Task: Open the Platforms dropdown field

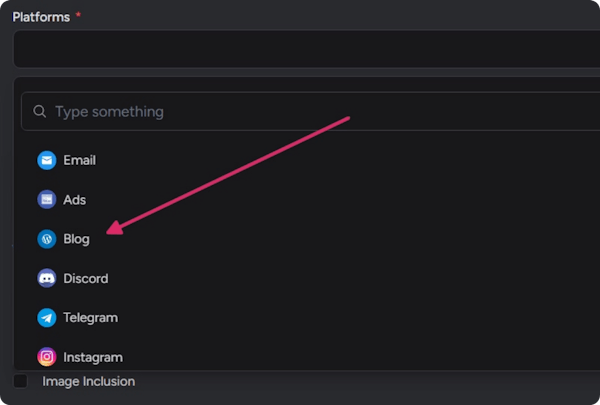Action: [x=300, y=49]
